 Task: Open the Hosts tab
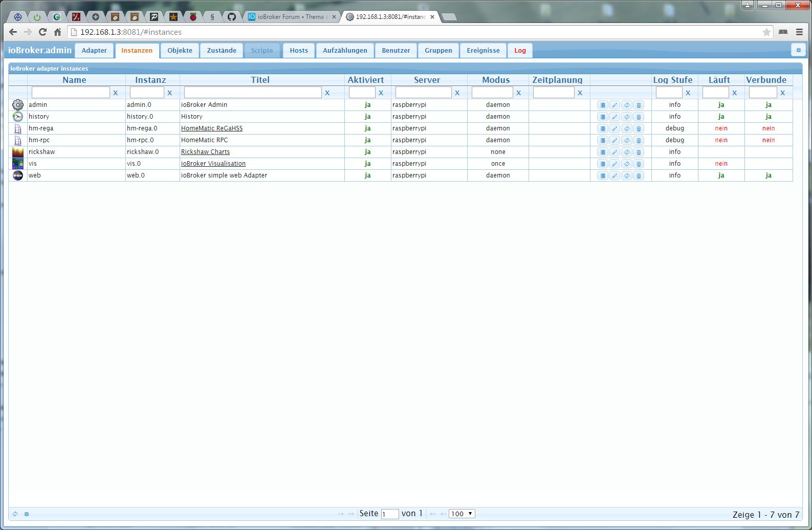299,50
